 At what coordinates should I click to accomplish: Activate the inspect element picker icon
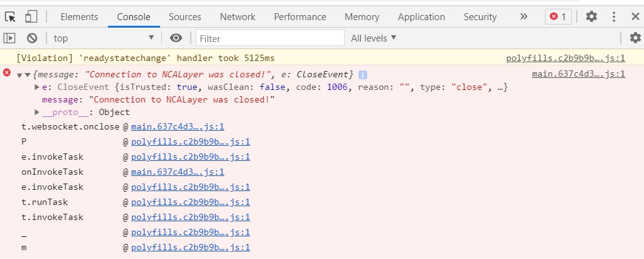(x=10, y=17)
